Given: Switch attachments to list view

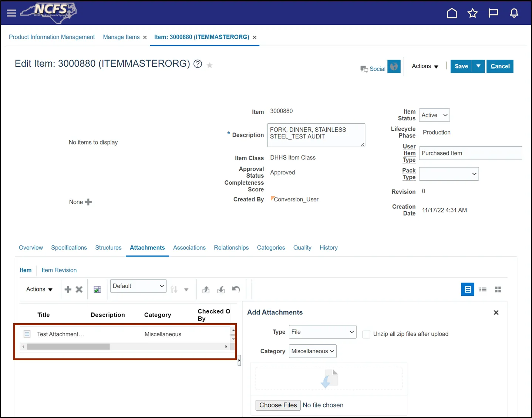Looking at the screenshot, I should 483,290.
